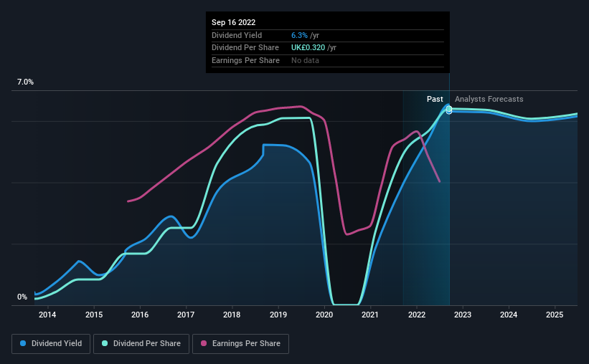Click the Analysts Forecasts label
589x364 pixels.
tap(489, 99)
